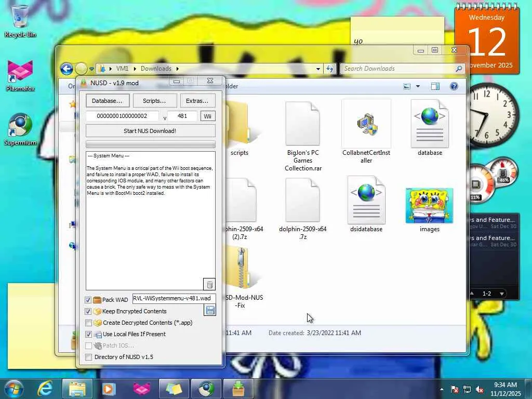Open the Start menu
The image size is (532, 399).
(14, 389)
